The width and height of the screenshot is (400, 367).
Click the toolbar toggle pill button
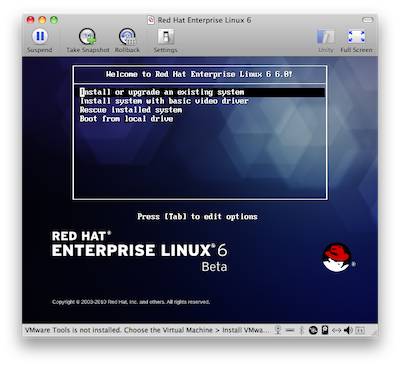click(368, 20)
